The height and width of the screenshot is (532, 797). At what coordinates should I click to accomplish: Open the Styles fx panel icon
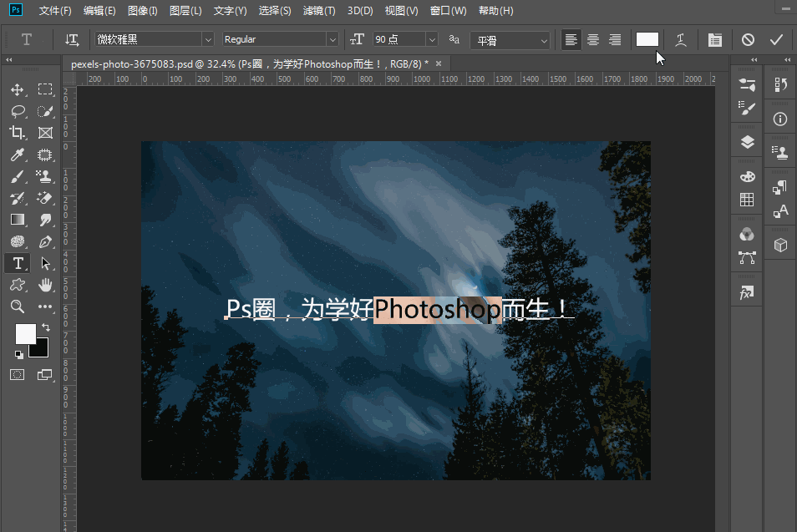tap(747, 292)
